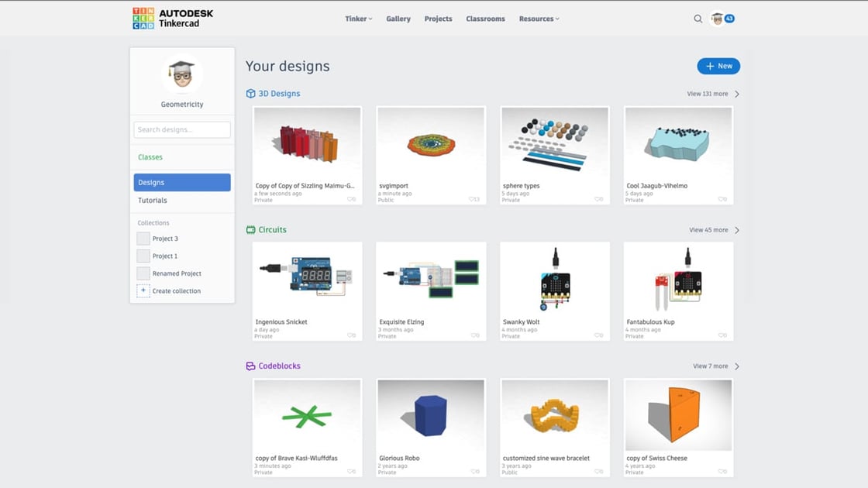Check the Renamed Project checkbox
Image resolution: width=868 pixels, height=488 pixels.
(x=143, y=273)
